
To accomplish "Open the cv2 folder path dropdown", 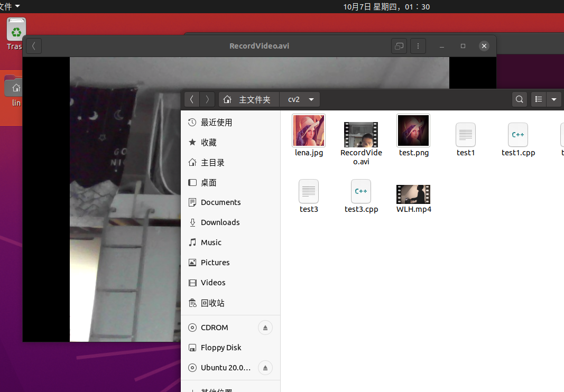I will point(299,99).
